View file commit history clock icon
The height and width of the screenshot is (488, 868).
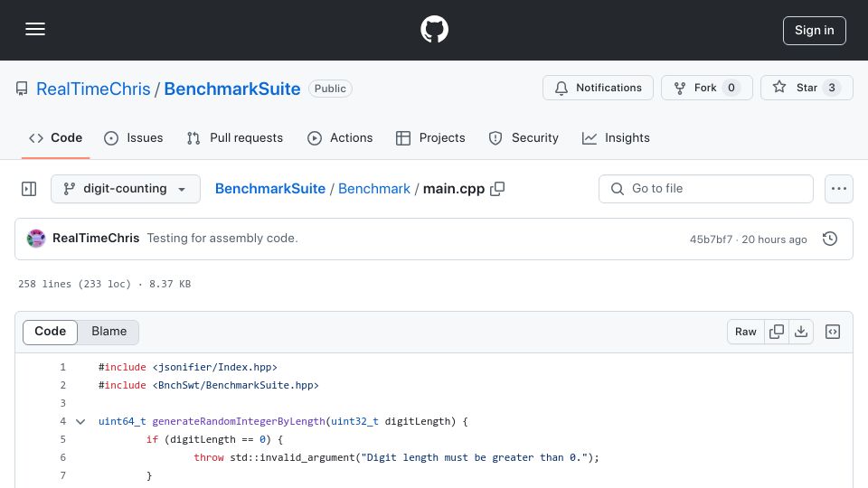pyautogui.click(x=830, y=239)
